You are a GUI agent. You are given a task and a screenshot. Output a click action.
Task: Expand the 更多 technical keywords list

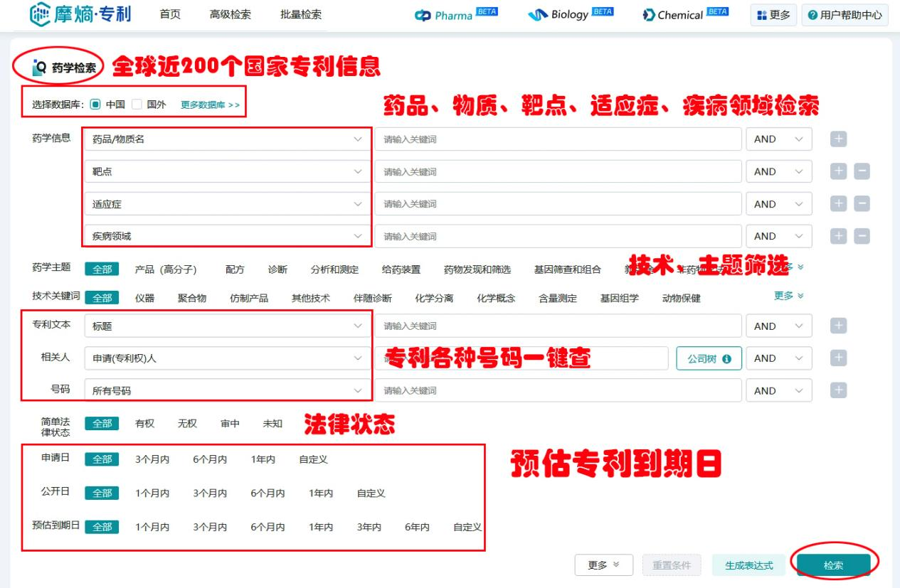[788, 296]
